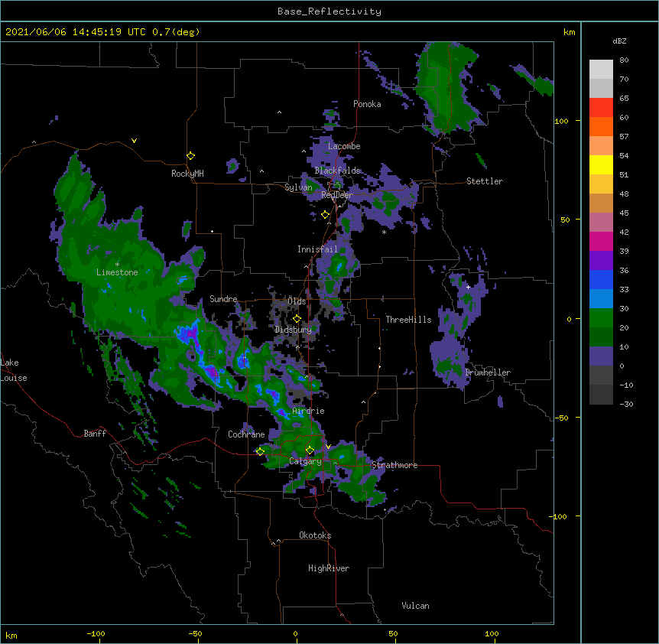Click the -30 value on dBZ legend
This screenshot has height=644, width=659.
pos(626,404)
